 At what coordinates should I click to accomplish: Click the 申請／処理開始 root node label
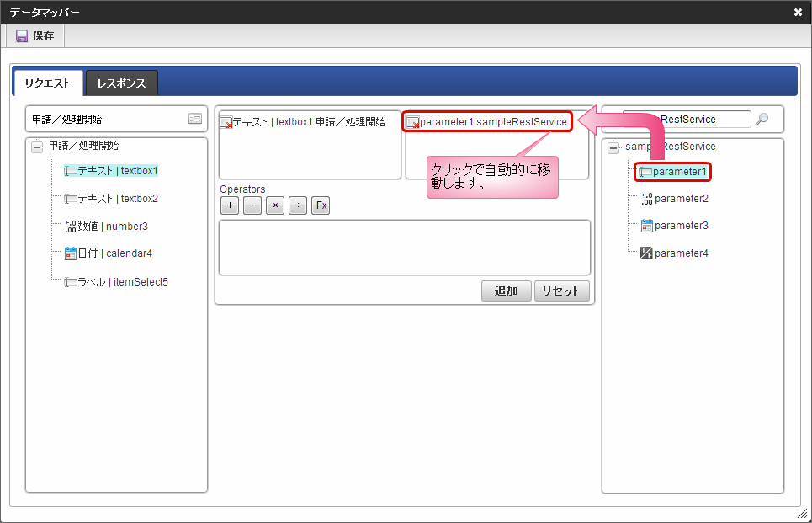click(84, 146)
